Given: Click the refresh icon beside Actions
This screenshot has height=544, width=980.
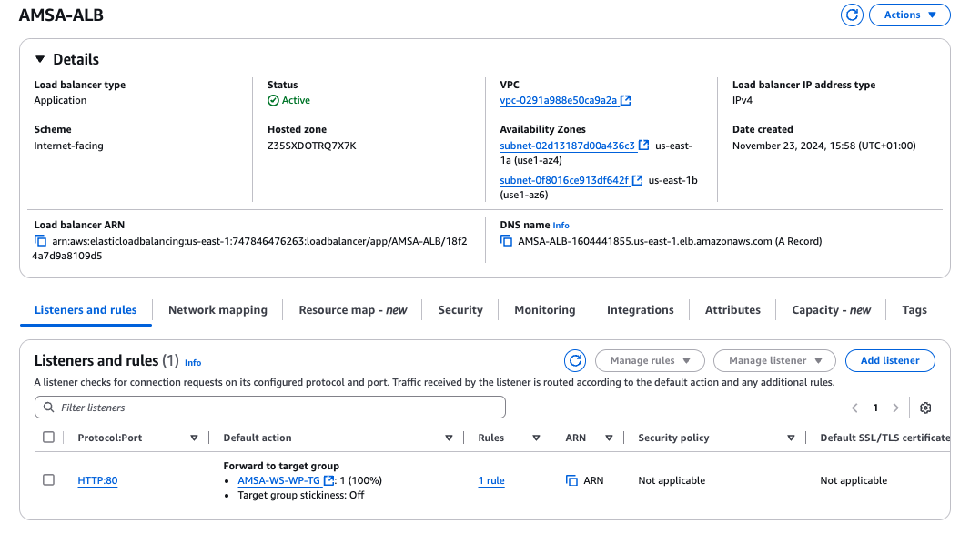Looking at the screenshot, I should pos(852,15).
